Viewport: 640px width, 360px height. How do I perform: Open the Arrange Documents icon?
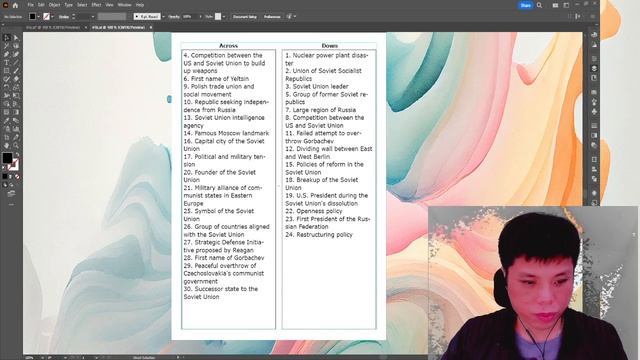(x=555, y=5)
